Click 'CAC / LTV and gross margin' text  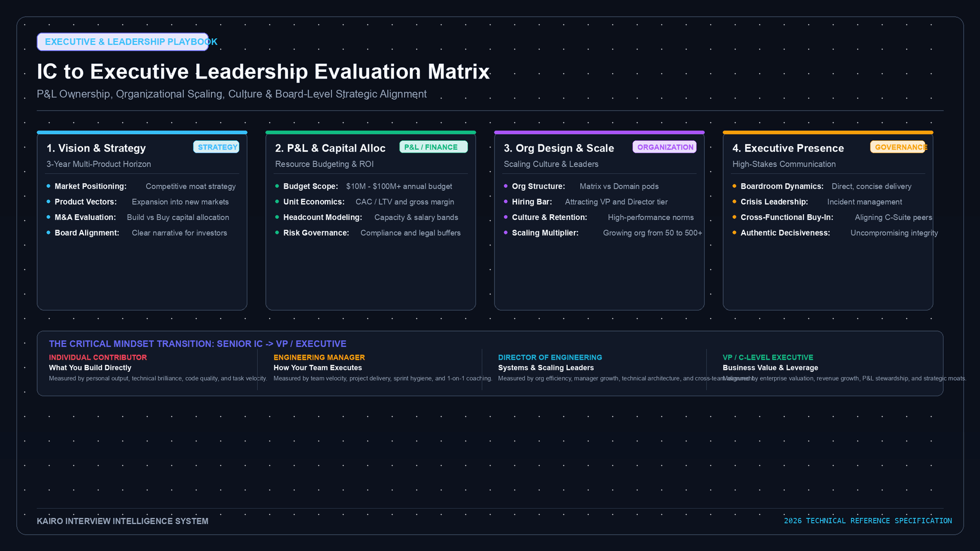coord(405,202)
